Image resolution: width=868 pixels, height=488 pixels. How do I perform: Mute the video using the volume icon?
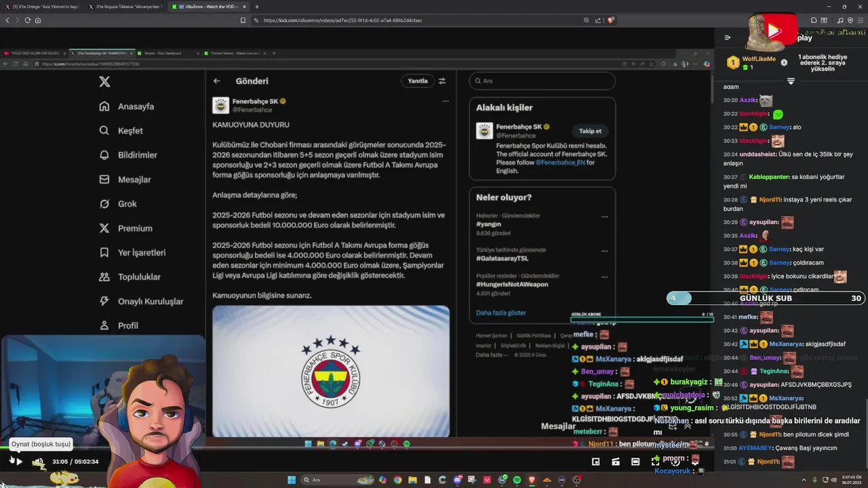tap(38, 462)
